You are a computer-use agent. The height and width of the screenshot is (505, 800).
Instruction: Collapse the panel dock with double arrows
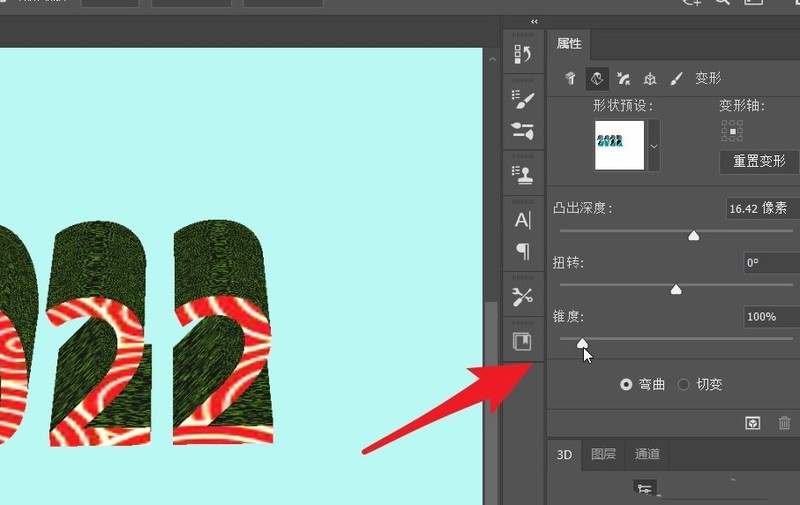pyautogui.click(x=534, y=21)
